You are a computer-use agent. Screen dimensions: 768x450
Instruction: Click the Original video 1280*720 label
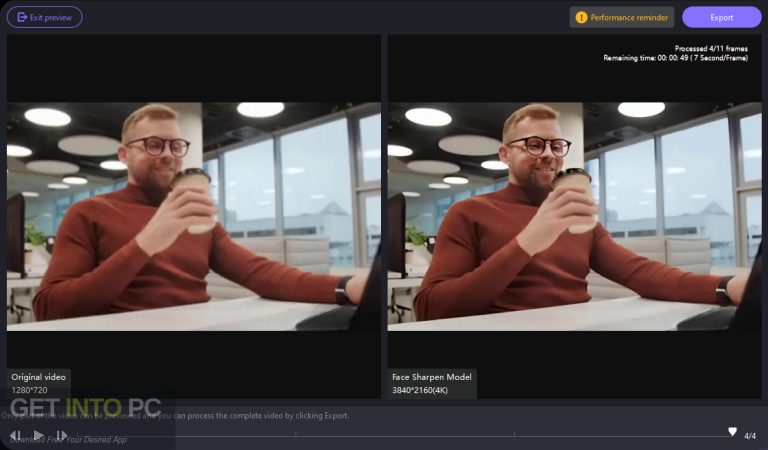click(39, 383)
